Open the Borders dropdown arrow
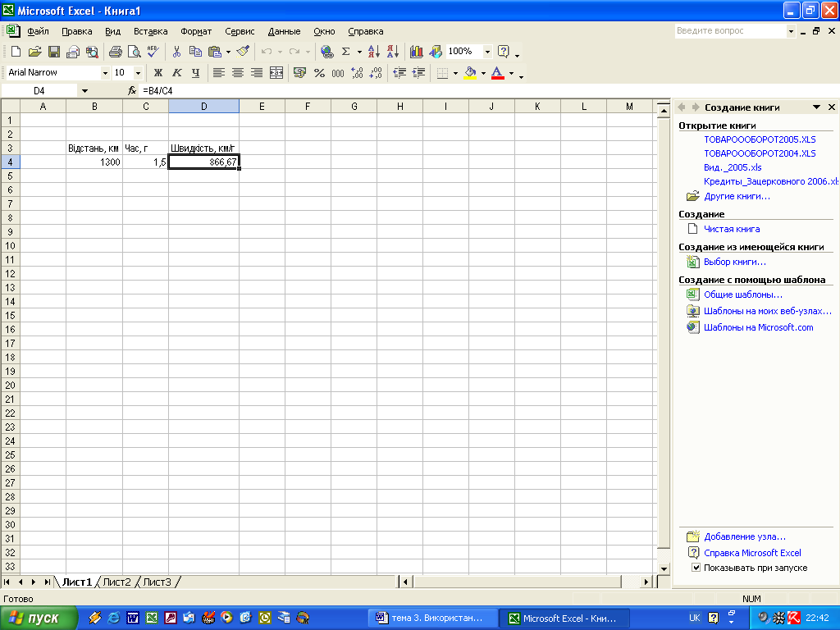Viewport: 840px width, 630px height. pyautogui.click(x=455, y=73)
